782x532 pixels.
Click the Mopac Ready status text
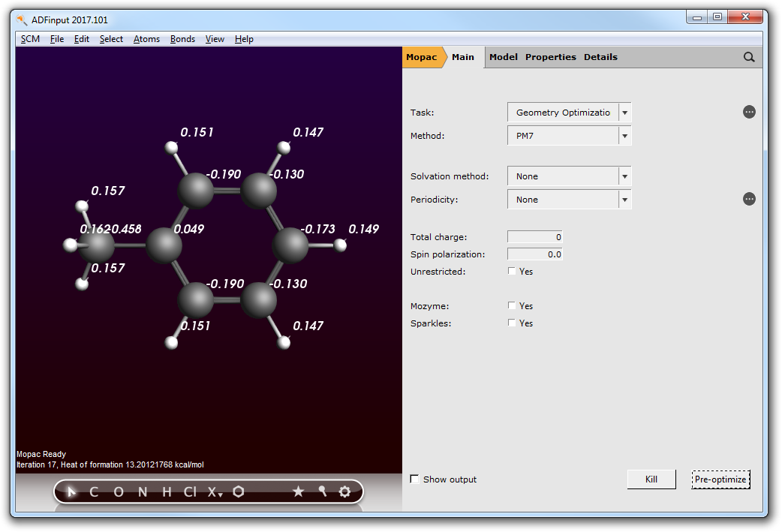coord(41,454)
